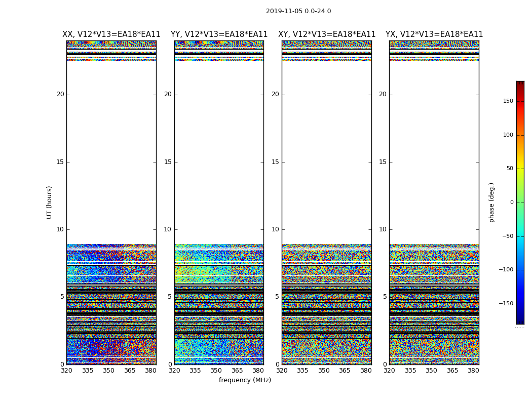This screenshot has width=532, height=405.
Task: Select the YX, V12*V13=EA18*EA11 panel title
Action: click(434, 34)
